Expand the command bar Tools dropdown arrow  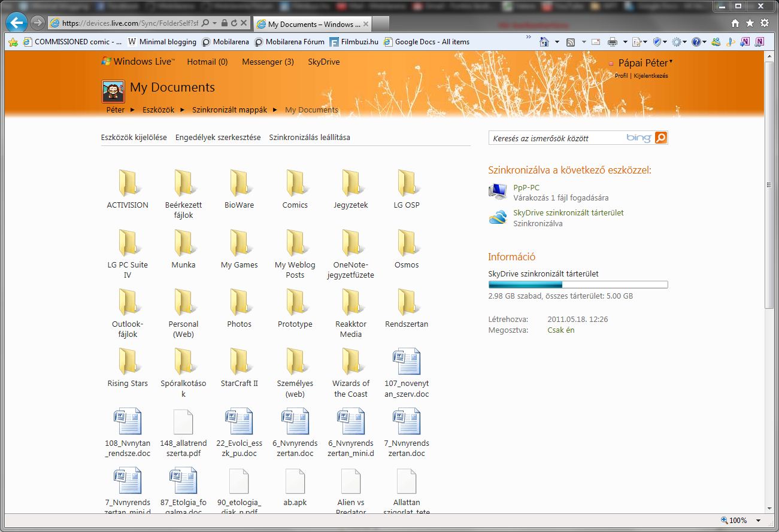point(685,42)
